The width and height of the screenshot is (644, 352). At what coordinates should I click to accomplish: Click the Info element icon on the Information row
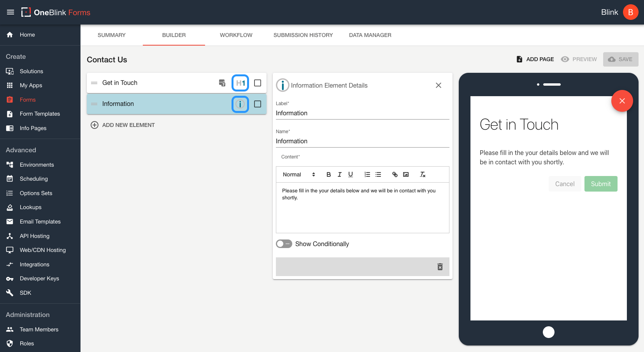point(240,104)
